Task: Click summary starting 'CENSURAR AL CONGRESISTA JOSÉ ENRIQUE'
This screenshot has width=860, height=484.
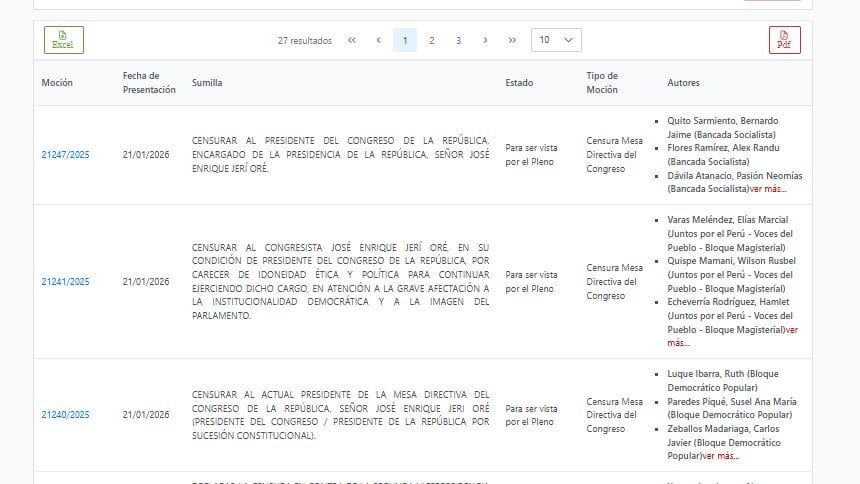Action: (x=340, y=282)
